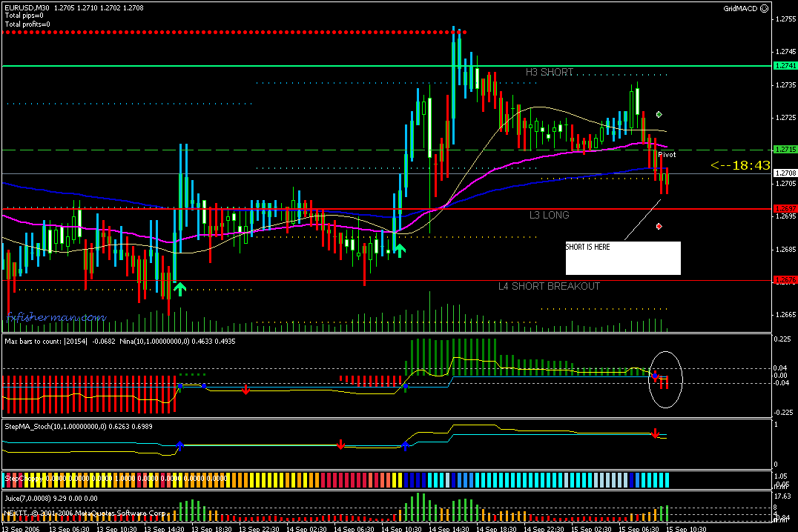Click 1.2755 on the price scale

click(x=786, y=19)
